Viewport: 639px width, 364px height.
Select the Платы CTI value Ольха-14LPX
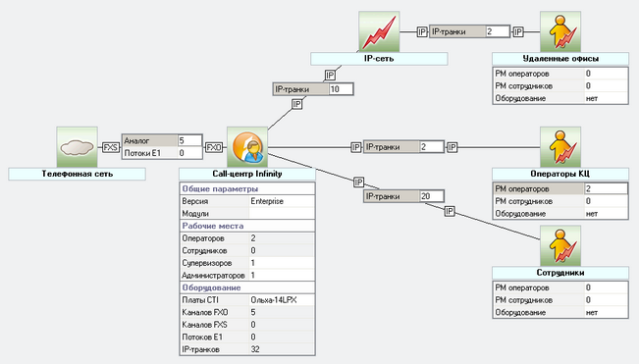point(281,300)
